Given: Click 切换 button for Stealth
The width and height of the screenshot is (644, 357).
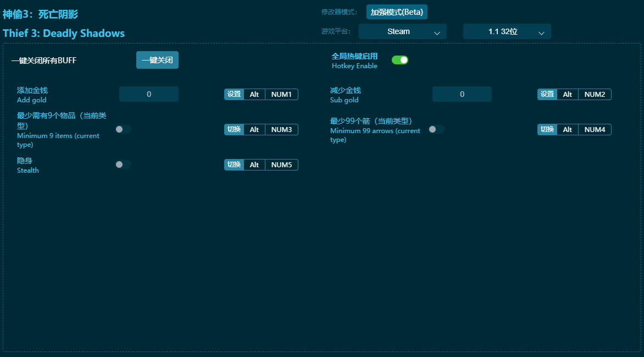Looking at the screenshot, I should (234, 164).
